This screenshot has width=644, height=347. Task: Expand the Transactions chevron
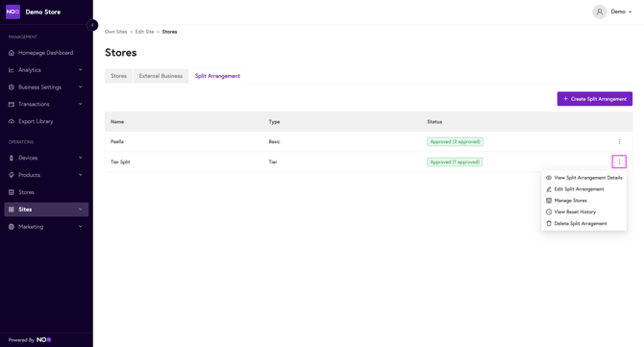81,105
